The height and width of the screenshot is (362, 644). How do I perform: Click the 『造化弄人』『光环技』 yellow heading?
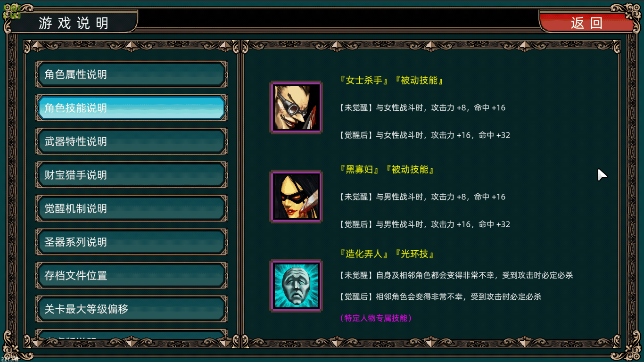click(387, 254)
